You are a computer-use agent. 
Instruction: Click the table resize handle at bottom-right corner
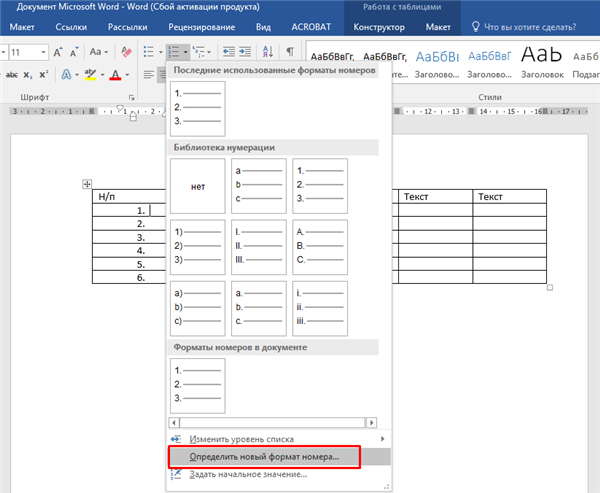pyautogui.click(x=550, y=287)
